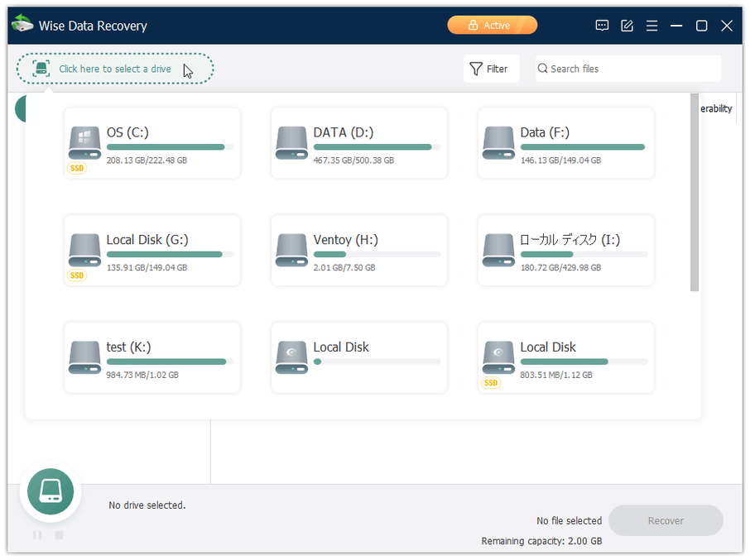Click the '135.91 GB/149.04 GB' size text
The height and width of the screenshot is (560, 750).
147,267
